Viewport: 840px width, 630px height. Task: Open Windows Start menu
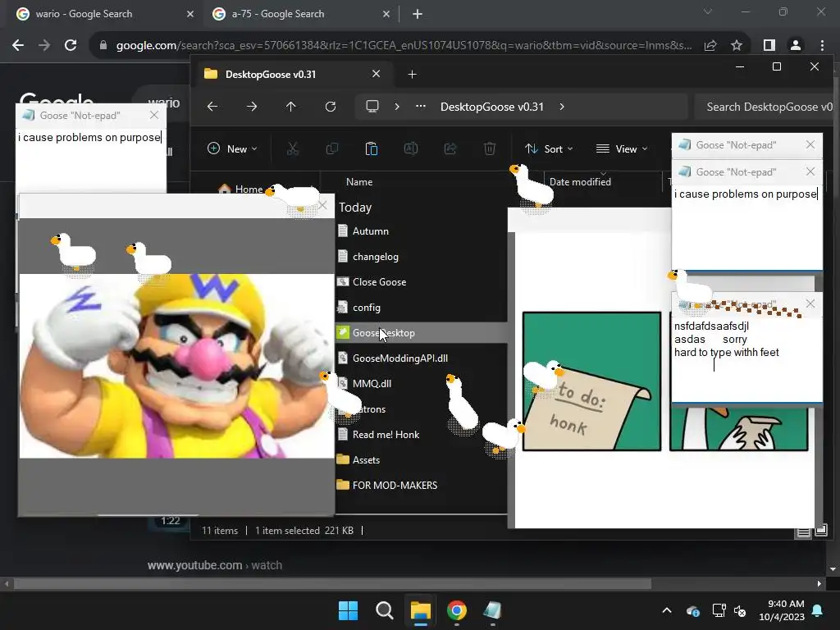348,610
